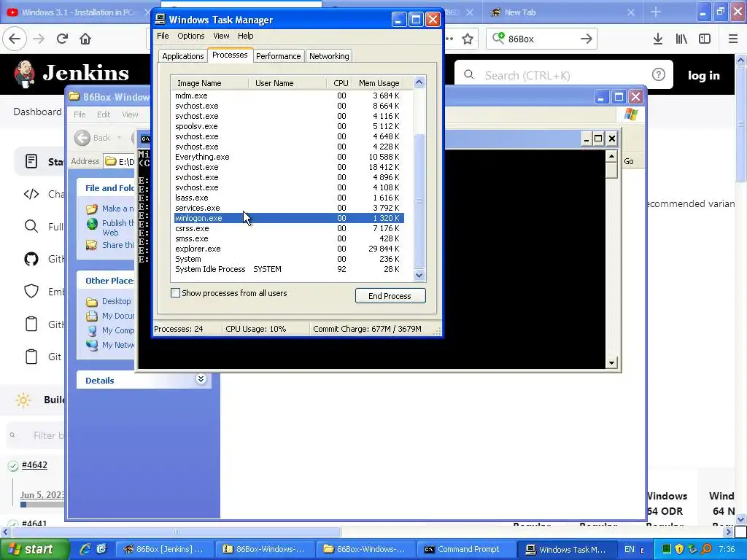Click the shield icon in Jenkins sidebar
747x560 pixels.
pyautogui.click(x=31, y=291)
